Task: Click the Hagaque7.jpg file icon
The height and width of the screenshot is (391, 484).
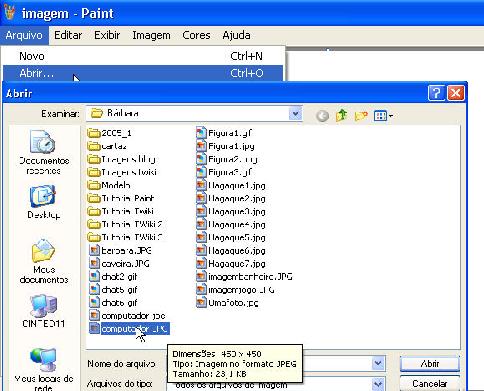Action: coord(201,263)
